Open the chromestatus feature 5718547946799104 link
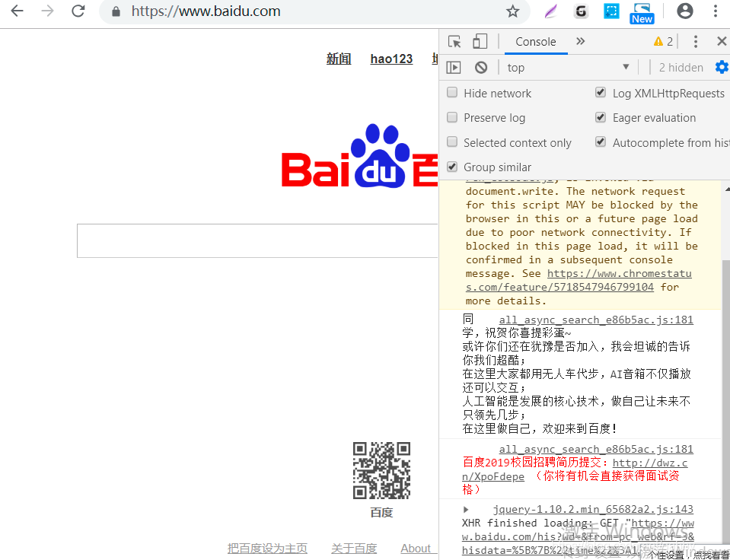The image size is (730, 560). [x=579, y=280]
